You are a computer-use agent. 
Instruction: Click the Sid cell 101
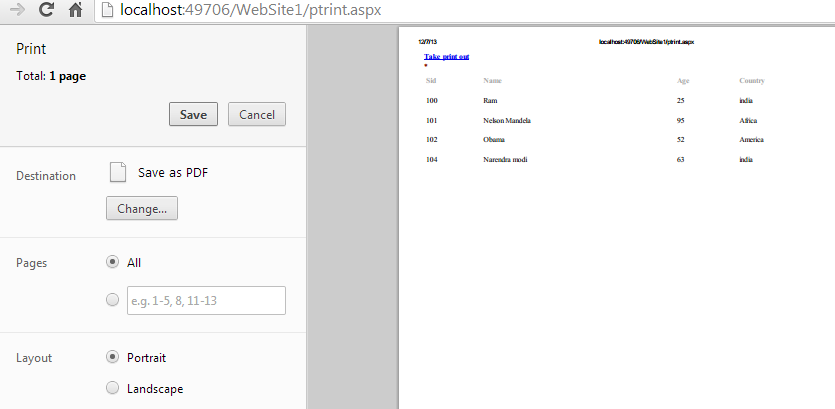tap(431, 120)
